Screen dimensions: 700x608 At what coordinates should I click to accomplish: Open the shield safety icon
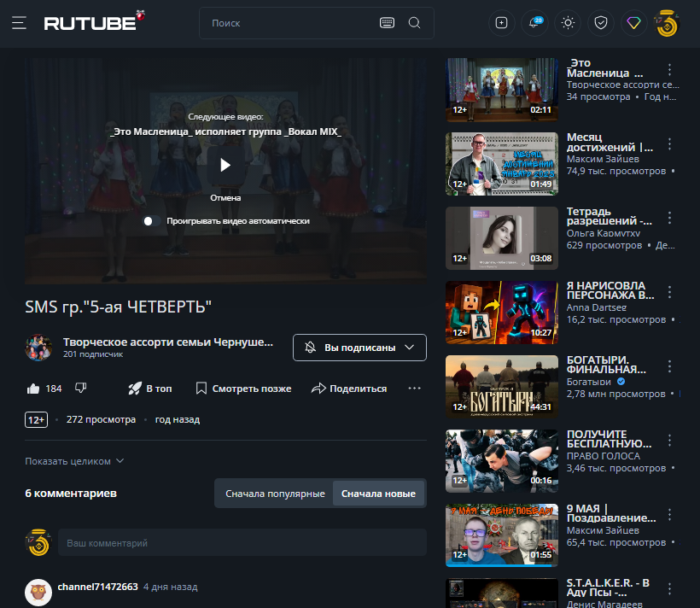(600, 23)
